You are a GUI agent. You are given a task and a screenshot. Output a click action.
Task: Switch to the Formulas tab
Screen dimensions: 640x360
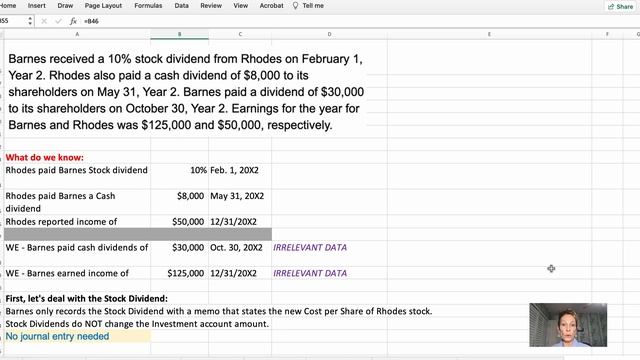[148, 6]
